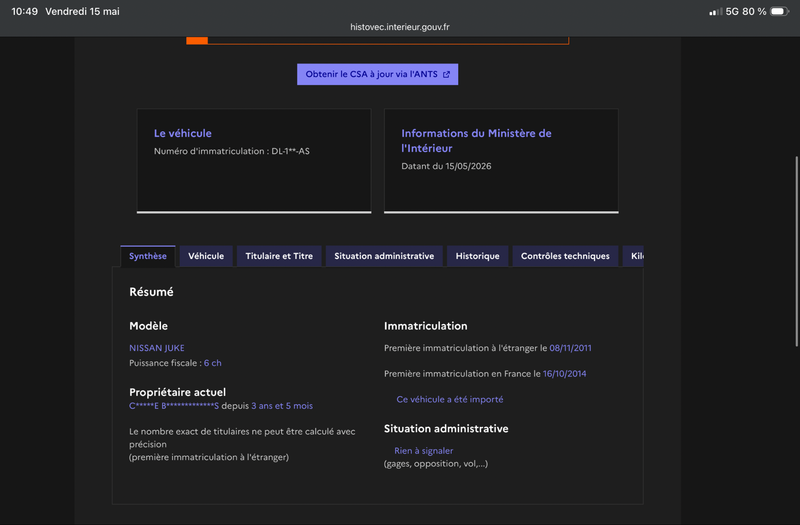The width and height of the screenshot is (800, 525).
Task: Open the Titulaire et Titre tab
Action: [x=279, y=256]
